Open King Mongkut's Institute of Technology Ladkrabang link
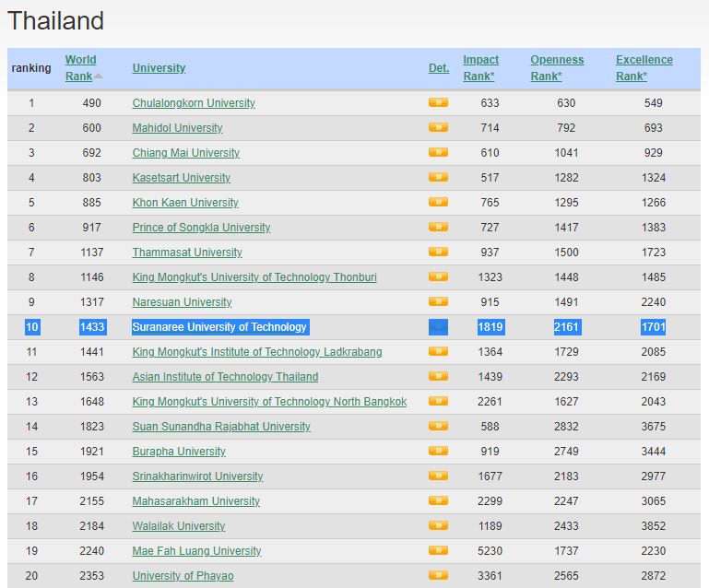Viewport: 709px width, 588px height. [257, 352]
